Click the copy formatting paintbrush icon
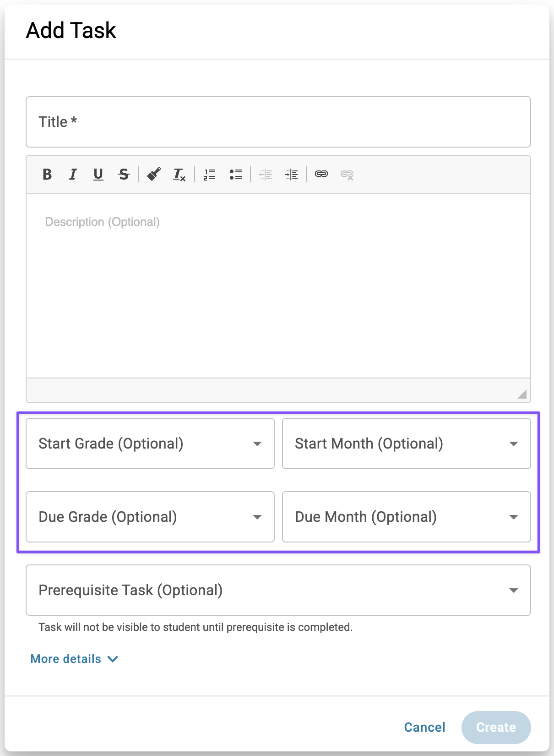 click(x=154, y=175)
